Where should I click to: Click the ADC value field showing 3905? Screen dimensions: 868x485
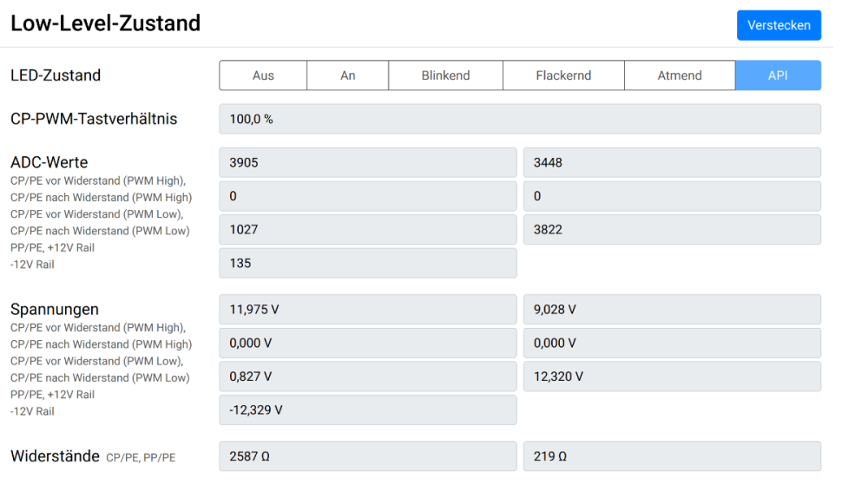367,162
